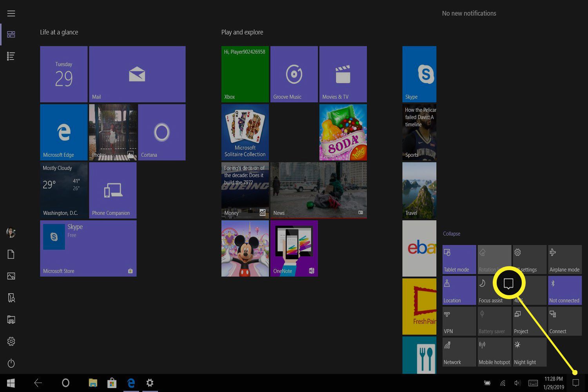Viewport: 588px width, 392px height.
Task: Open the Candy Crush Soda tile
Action: pos(343,132)
